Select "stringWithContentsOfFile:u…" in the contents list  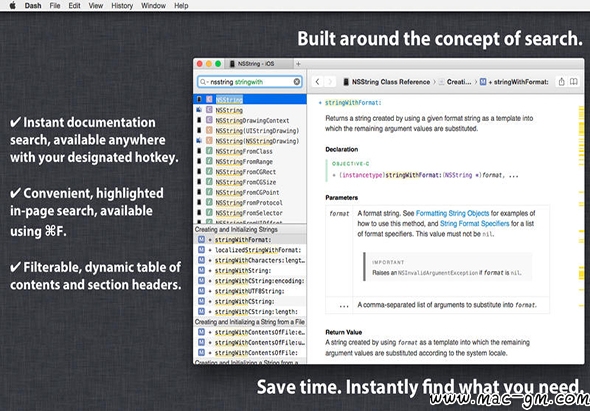click(250, 342)
